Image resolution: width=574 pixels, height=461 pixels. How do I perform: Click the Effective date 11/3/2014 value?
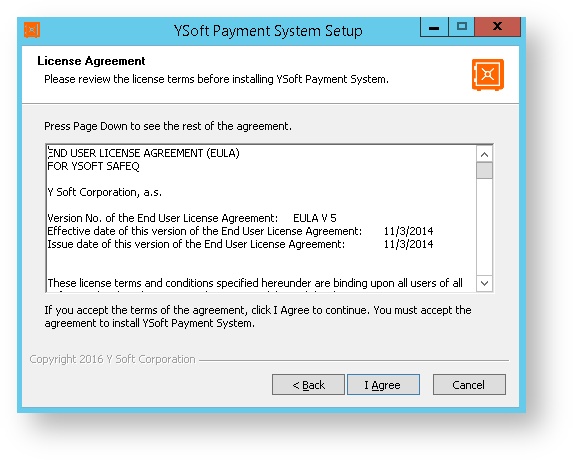(408, 231)
